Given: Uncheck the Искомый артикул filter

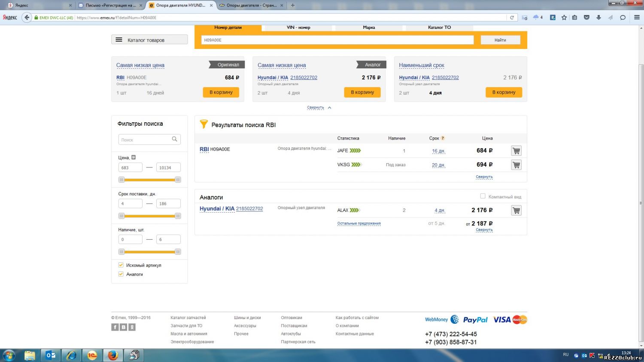Looking at the screenshot, I should coord(121,265).
